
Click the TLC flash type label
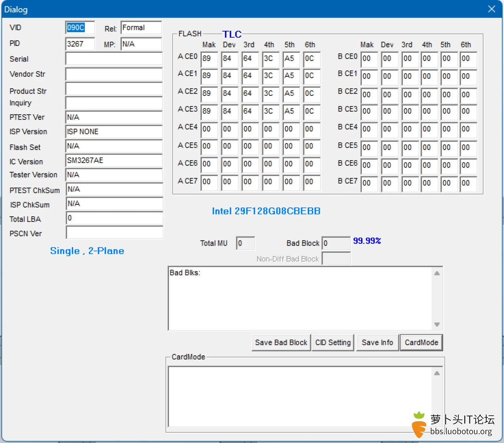coord(232,34)
